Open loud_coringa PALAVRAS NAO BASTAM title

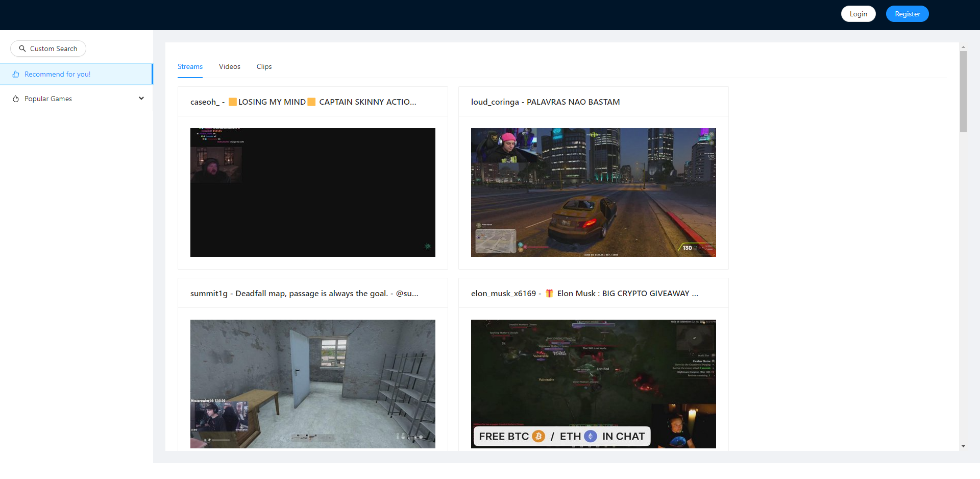(545, 102)
